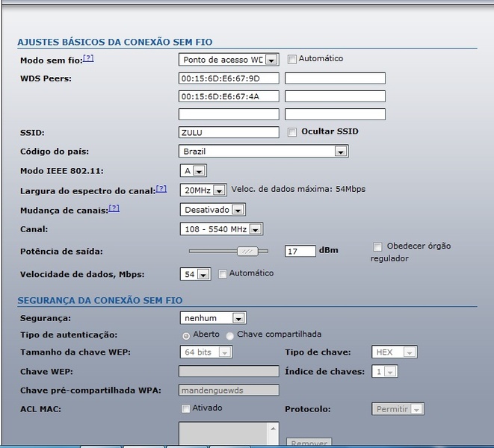
Task: Click WDS Peer field 00:15:6D:E6:67:4A
Action: point(229,96)
